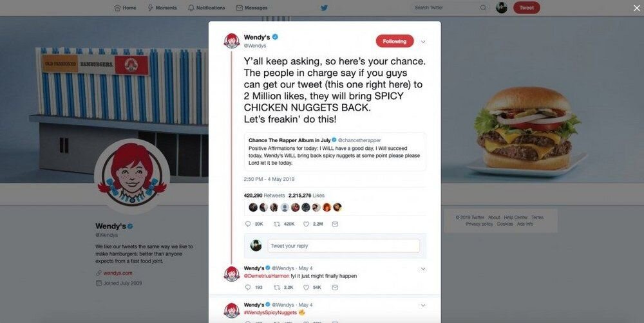The image size is (644, 323).
Task: Click the search magnifier icon
Action: pyautogui.click(x=483, y=7)
